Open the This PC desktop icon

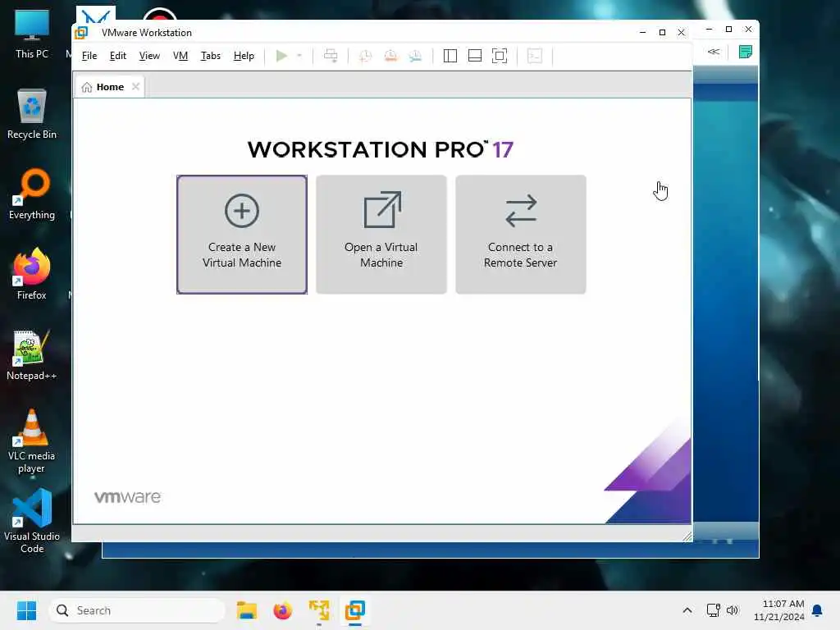(32, 34)
